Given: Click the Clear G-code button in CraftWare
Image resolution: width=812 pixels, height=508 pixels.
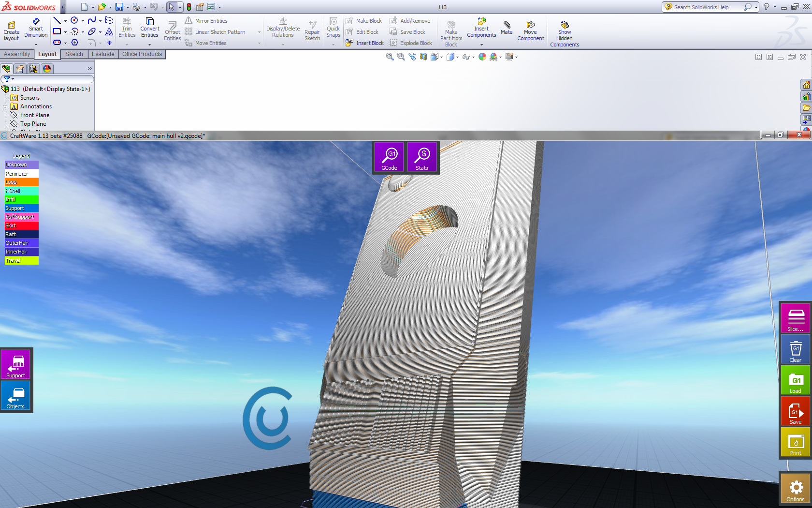Looking at the screenshot, I should [x=796, y=349].
